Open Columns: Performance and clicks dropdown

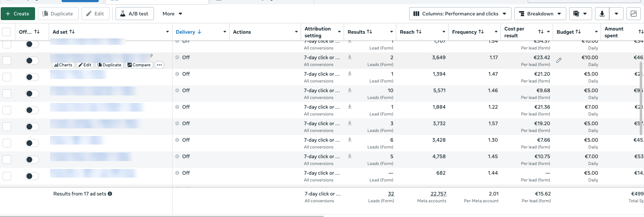coord(460,14)
